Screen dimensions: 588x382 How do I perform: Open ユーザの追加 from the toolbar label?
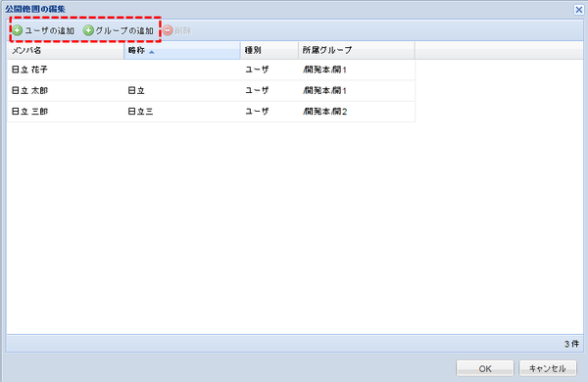(x=50, y=30)
